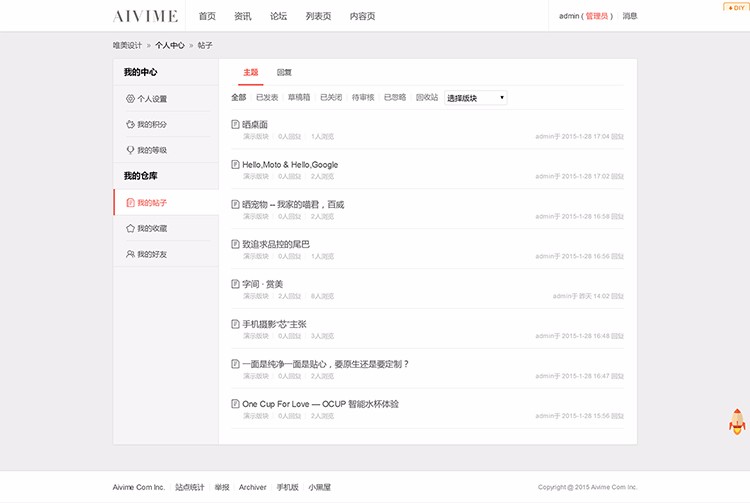
Task: Click document icon beside 我的帖子
Action: (x=130, y=203)
